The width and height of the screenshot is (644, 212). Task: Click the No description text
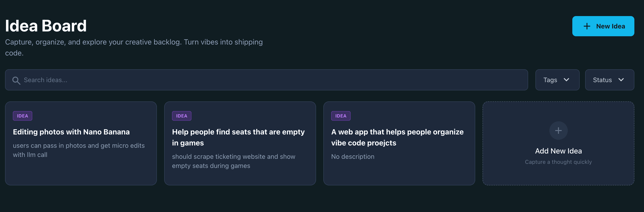(x=352, y=157)
